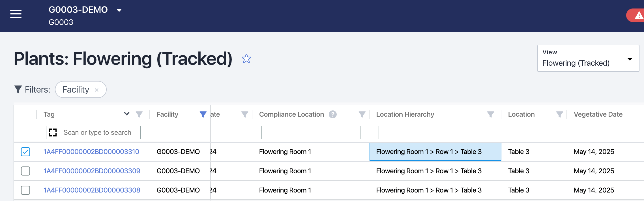Open the Tag column filter icon

[139, 114]
